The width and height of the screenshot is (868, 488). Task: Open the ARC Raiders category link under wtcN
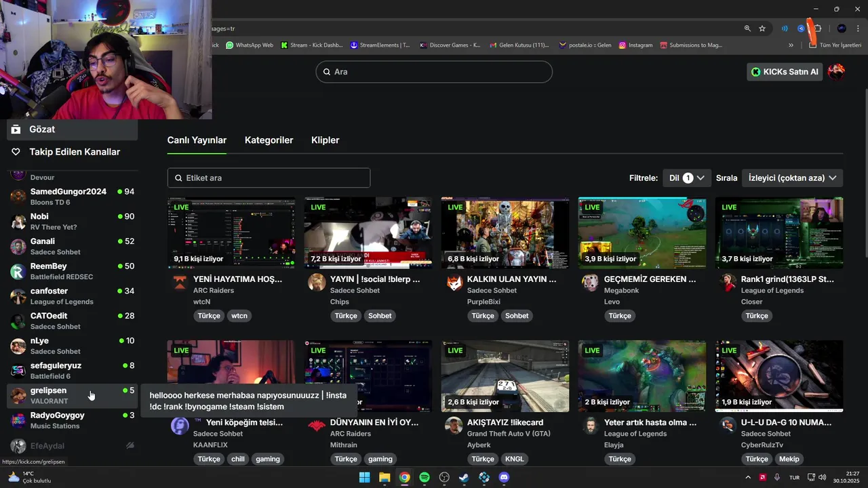(x=214, y=291)
